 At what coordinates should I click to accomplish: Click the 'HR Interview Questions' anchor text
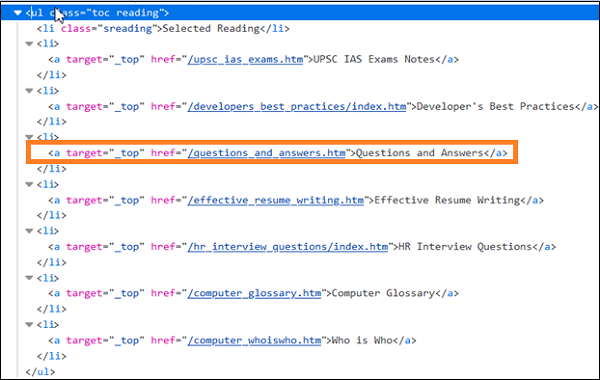tap(465, 247)
